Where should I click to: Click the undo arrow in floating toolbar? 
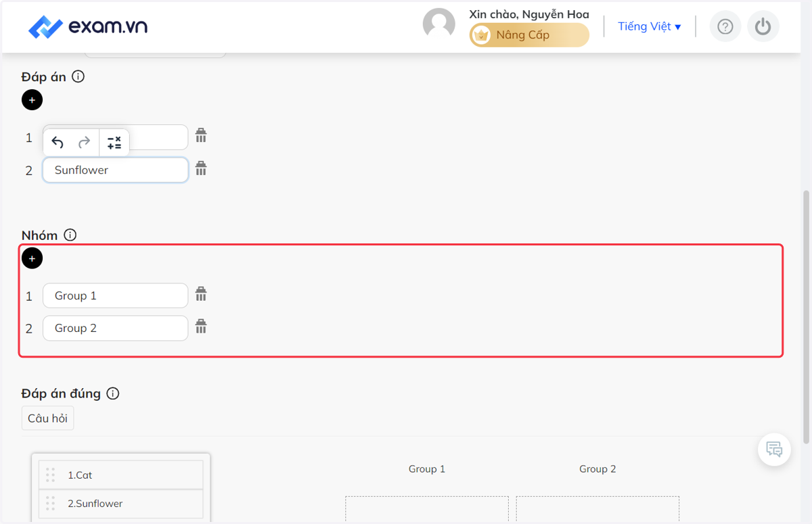(x=58, y=143)
